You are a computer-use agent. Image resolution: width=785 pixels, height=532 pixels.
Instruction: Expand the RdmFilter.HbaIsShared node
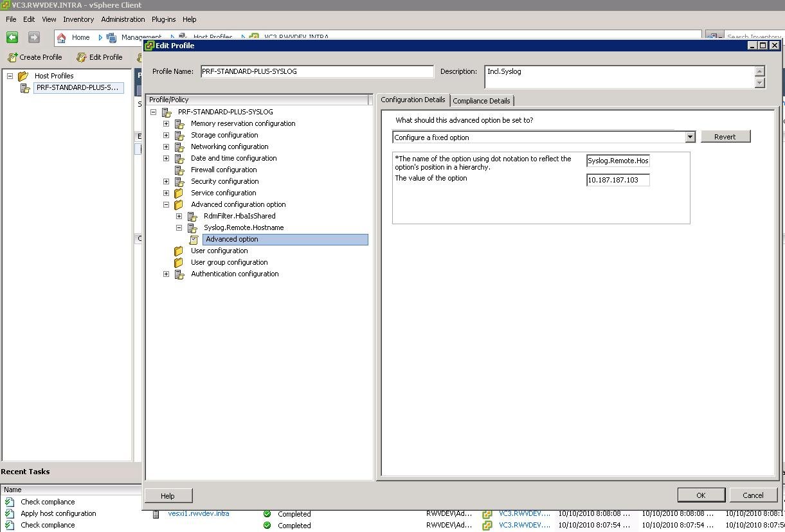click(179, 216)
